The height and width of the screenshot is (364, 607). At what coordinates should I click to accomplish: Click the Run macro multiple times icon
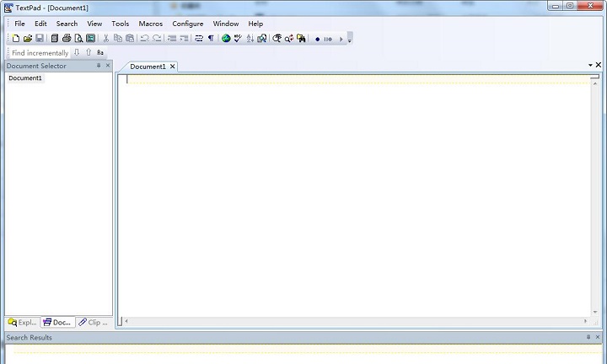pyautogui.click(x=328, y=39)
